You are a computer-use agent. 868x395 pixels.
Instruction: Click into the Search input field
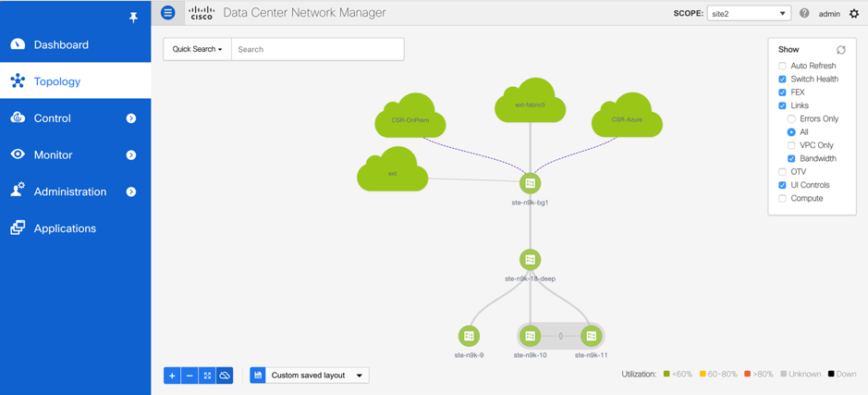pos(317,49)
